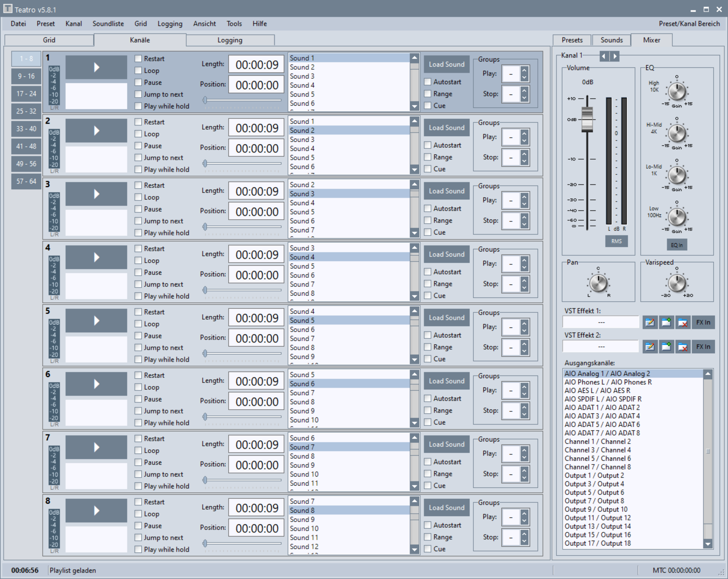Enable Loop on channel 1
The height and width of the screenshot is (579, 728).
coord(139,70)
